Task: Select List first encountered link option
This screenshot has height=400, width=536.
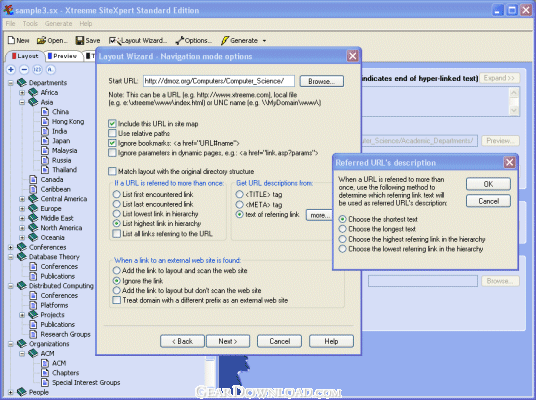Action: (117, 194)
